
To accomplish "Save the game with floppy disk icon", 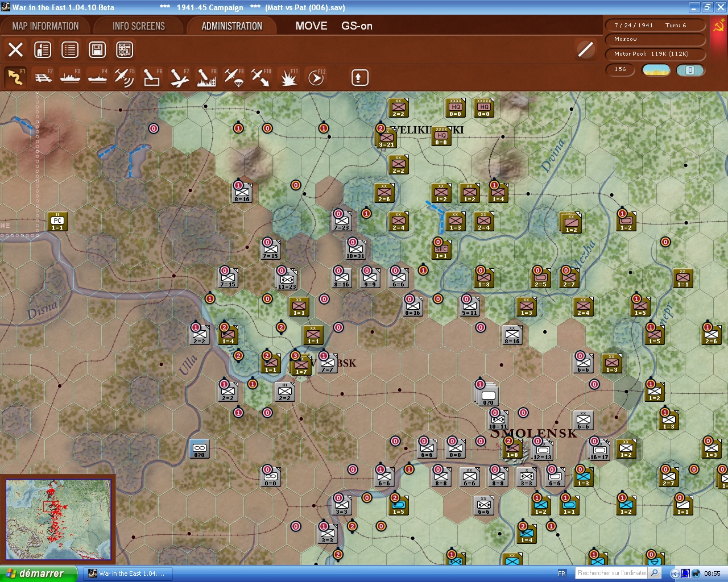I will (97, 49).
